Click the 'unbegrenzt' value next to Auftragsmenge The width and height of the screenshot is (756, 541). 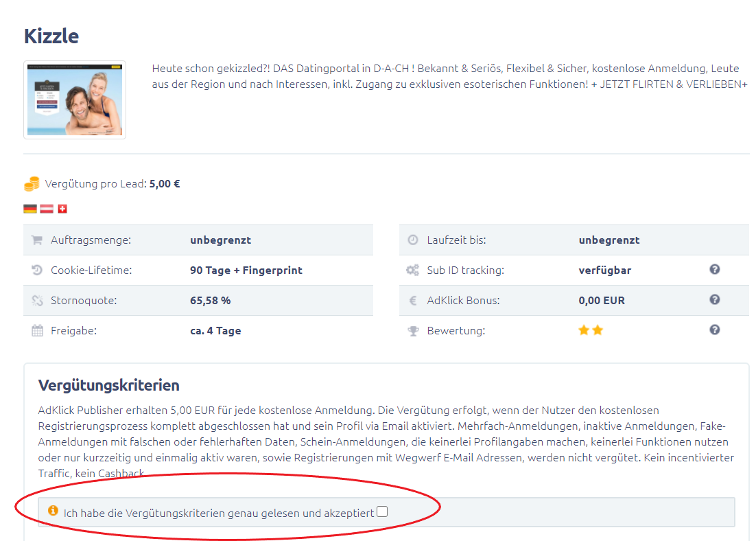pyautogui.click(x=220, y=240)
